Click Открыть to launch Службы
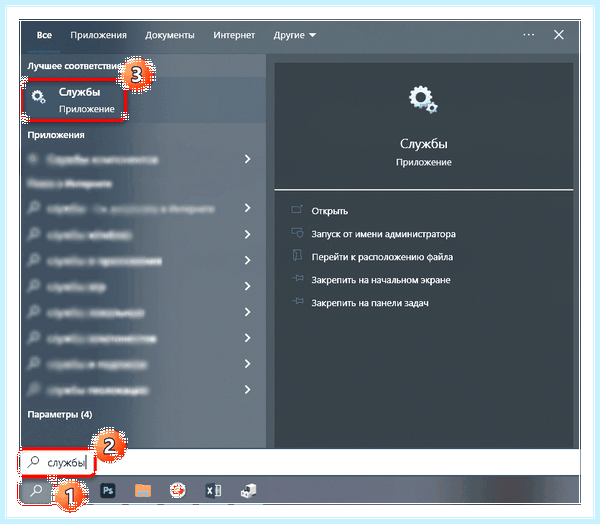Viewport: 600px width, 524px height. (x=329, y=211)
